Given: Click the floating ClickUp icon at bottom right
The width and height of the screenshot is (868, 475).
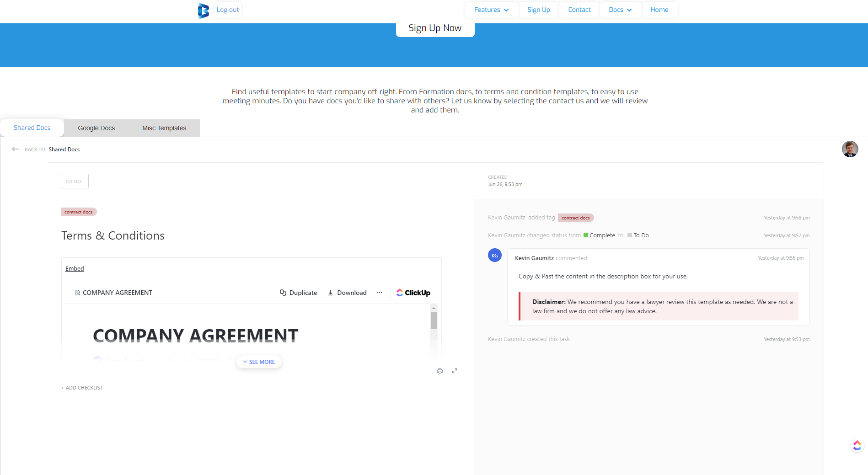Looking at the screenshot, I should tap(857, 445).
